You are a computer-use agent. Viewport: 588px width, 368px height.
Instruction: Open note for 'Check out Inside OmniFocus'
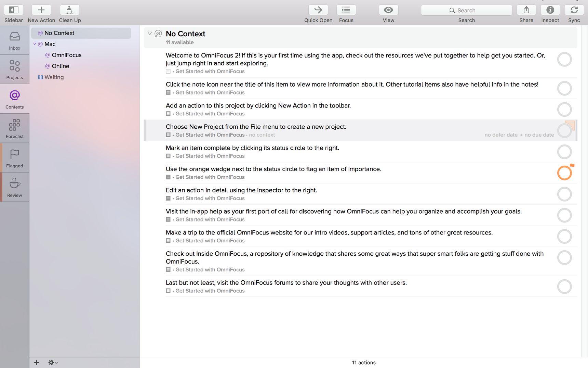pyautogui.click(x=168, y=270)
